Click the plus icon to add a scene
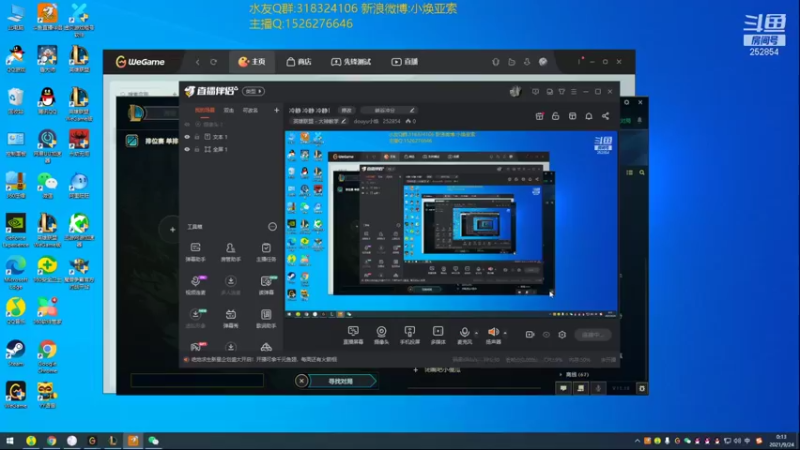Viewport: 800px width, 450px height. [x=277, y=110]
